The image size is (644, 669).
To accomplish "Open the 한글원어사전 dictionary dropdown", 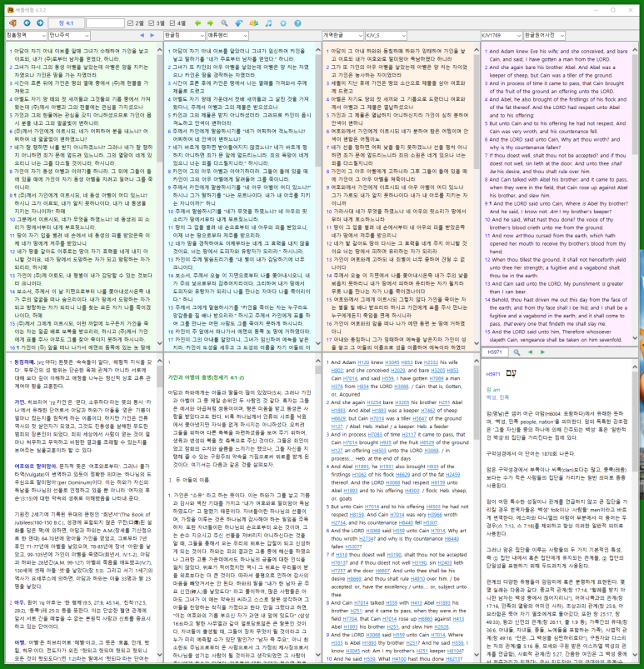I will 545,36.
